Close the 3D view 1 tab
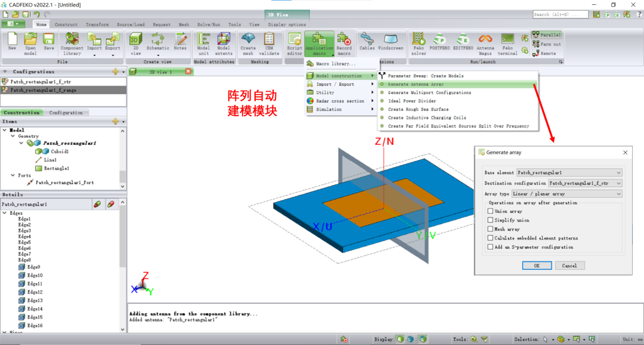This screenshot has height=345, width=644. coord(188,72)
